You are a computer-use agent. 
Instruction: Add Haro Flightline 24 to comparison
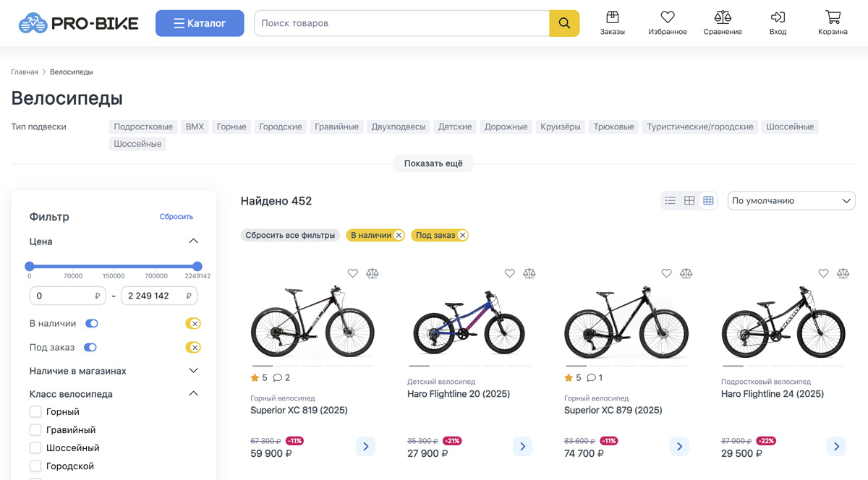pos(843,273)
